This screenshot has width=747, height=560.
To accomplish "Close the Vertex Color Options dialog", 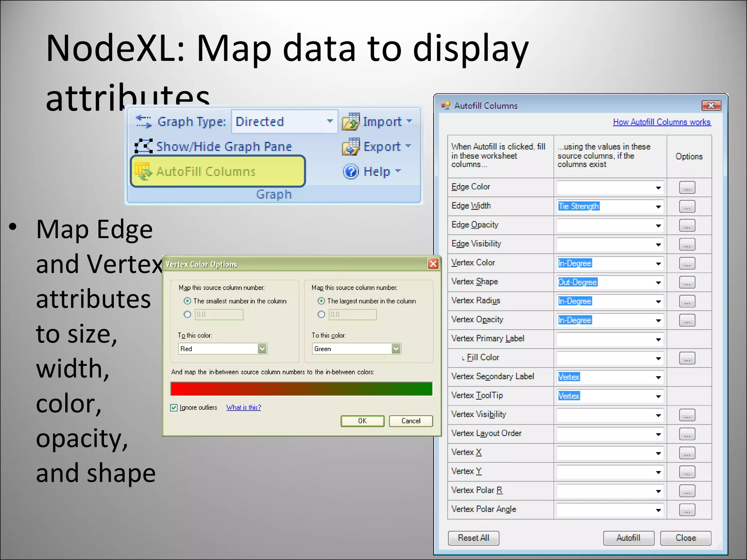I will click(x=433, y=264).
